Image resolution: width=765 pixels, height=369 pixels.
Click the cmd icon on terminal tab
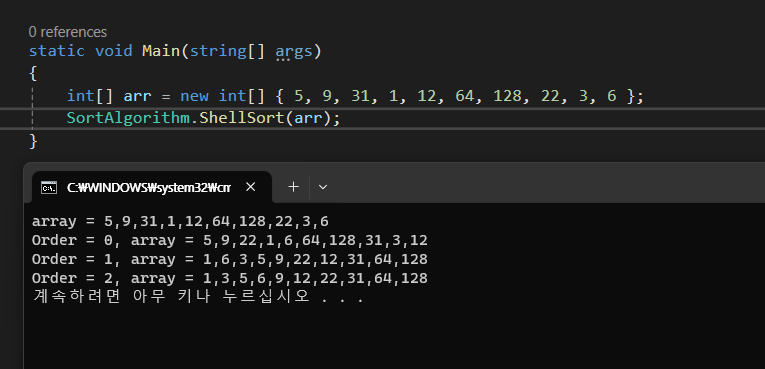(x=49, y=187)
